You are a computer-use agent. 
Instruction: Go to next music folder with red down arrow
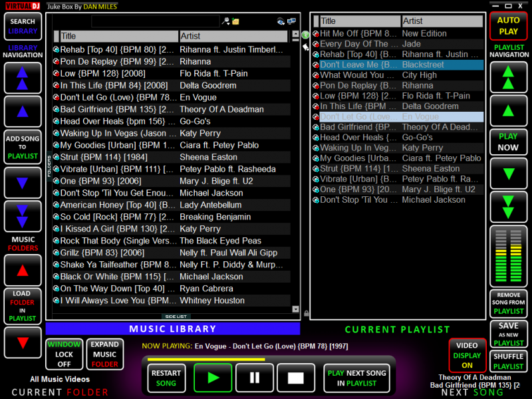(23, 342)
